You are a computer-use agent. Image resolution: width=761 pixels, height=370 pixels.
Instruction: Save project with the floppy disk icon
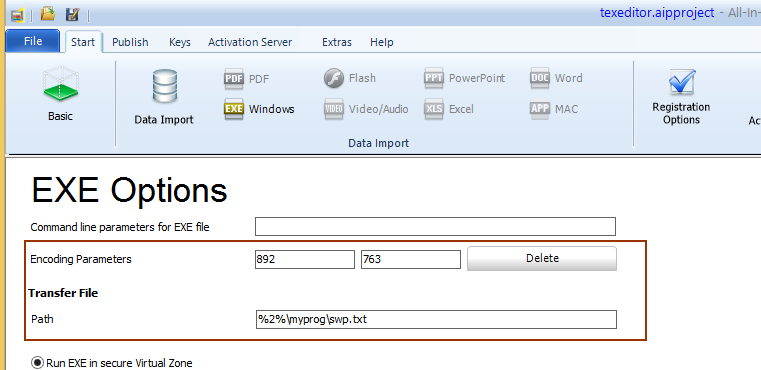72,14
